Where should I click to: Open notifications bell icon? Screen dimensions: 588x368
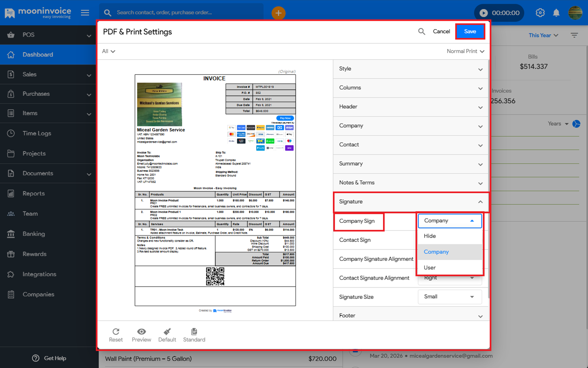point(556,13)
